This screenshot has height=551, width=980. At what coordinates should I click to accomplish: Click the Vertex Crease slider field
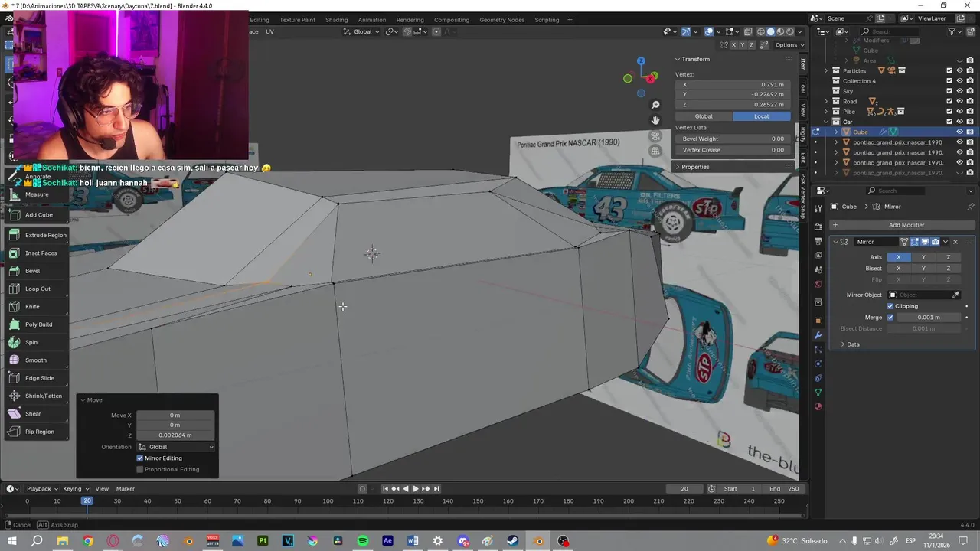click(733, 150)
